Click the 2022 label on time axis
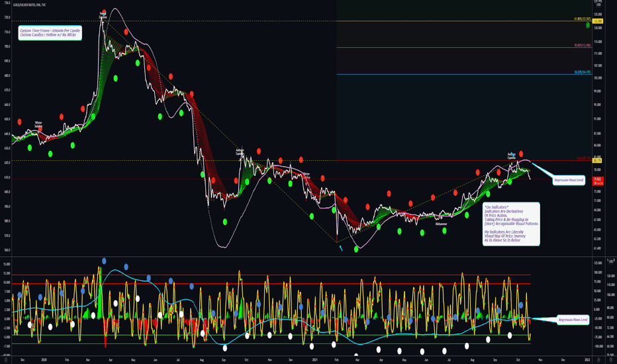Viewport: 617px width, 364px height. coord(587,359)
